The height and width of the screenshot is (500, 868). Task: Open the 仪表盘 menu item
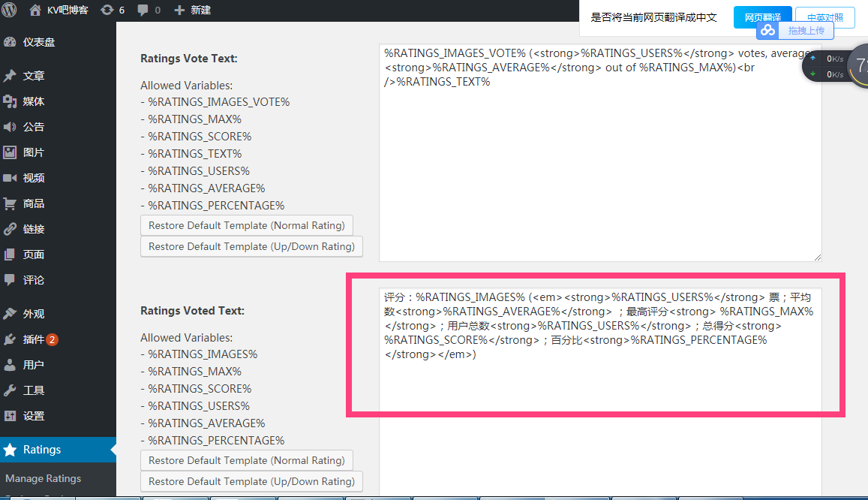(58, 42)
